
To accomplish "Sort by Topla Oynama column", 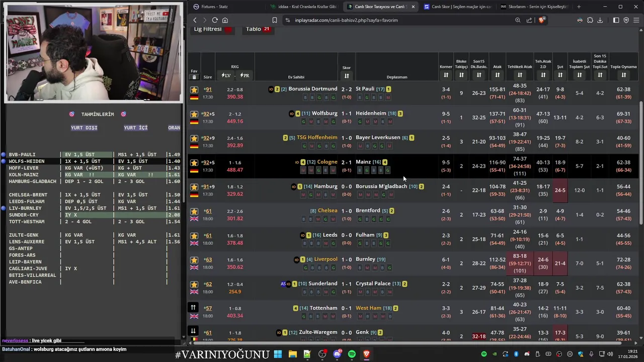I will coord(623,75).
